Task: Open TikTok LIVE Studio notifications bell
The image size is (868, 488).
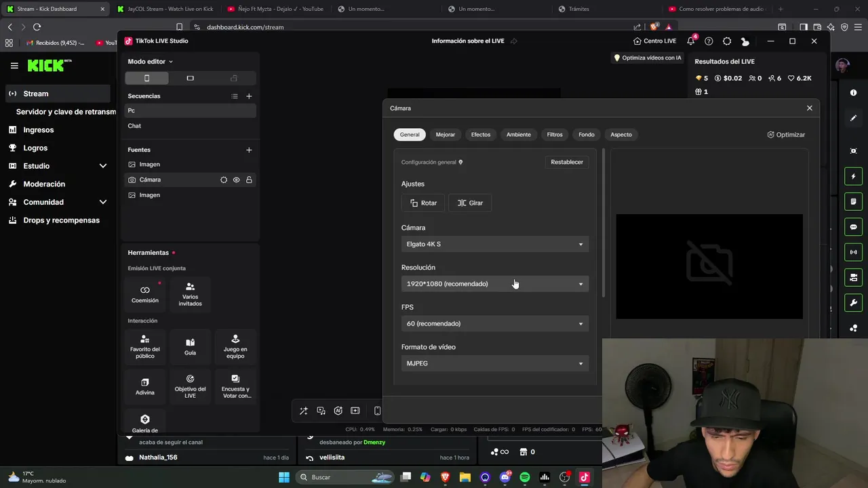Action: (691, 41)
